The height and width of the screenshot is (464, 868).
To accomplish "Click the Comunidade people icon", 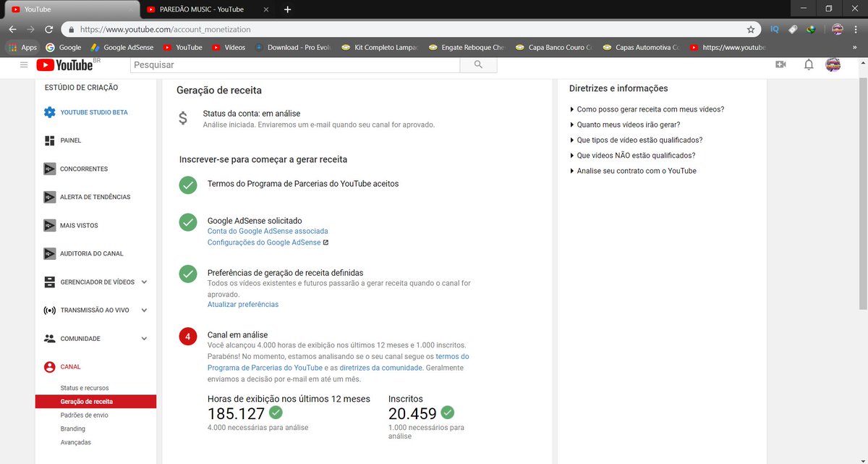I will (49, 338).
